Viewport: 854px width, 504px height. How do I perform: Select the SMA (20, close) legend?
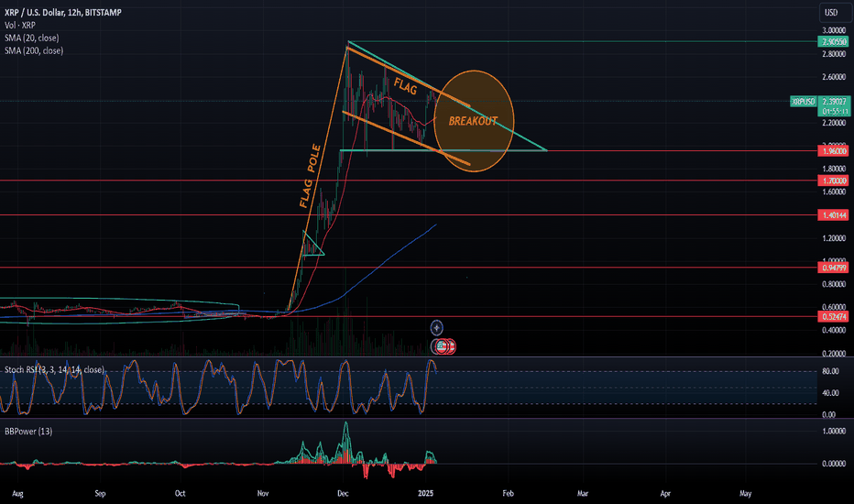pyautogui.click(x=31, y=38)
